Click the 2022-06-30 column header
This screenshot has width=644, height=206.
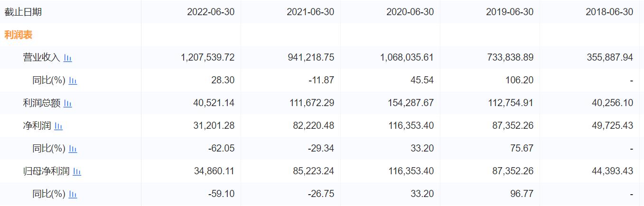click(x=211, y=12)
